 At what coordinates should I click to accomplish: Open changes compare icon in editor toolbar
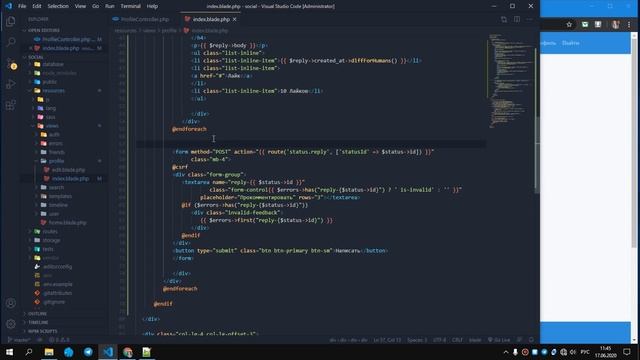tap(504, 19)
